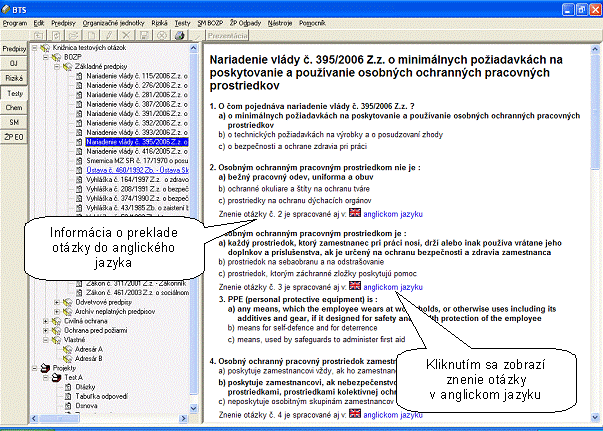Image resolution: width=603 pixels, height=431 pixels.
Task: Click the content pane vertical scrollbar thumb
Action: tap(595, 111)
